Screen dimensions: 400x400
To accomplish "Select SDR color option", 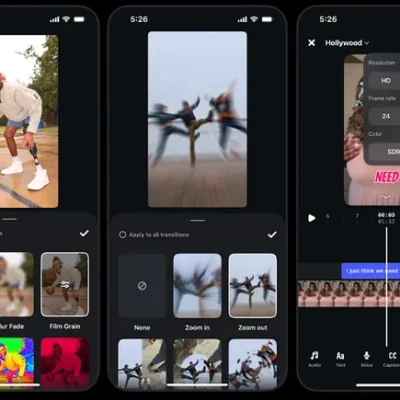I will click(386, 152).
